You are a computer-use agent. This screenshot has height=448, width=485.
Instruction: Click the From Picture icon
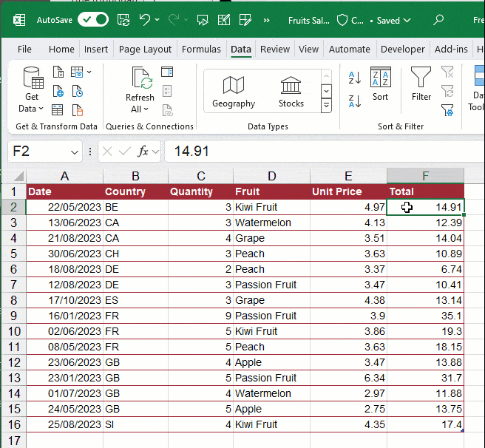click(x=77, y=72)
